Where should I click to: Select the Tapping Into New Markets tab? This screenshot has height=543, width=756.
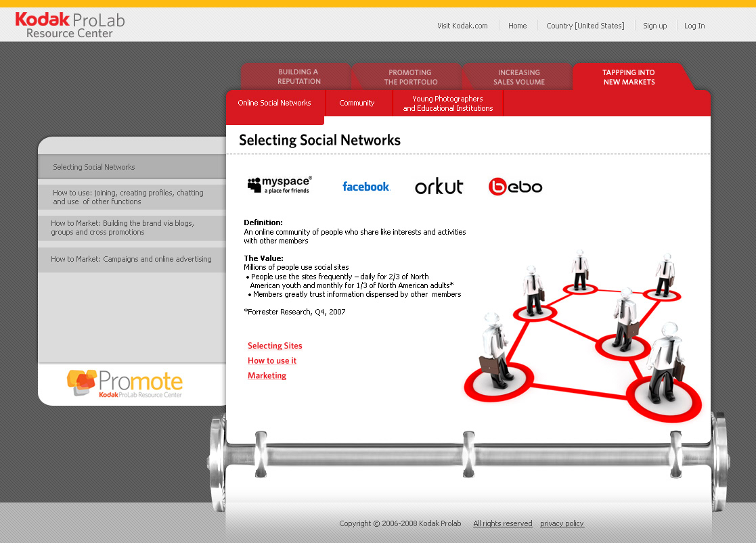pos(629,77)
